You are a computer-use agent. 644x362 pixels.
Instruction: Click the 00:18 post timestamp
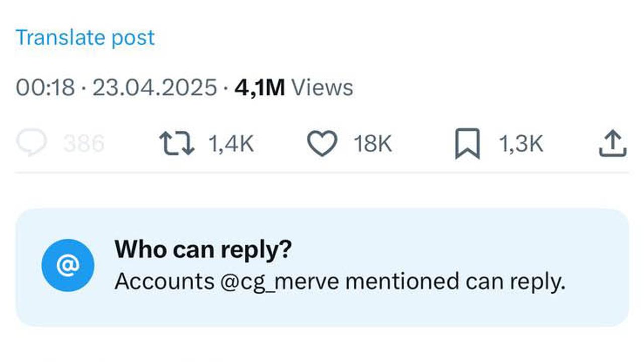[x=45, y=87]
